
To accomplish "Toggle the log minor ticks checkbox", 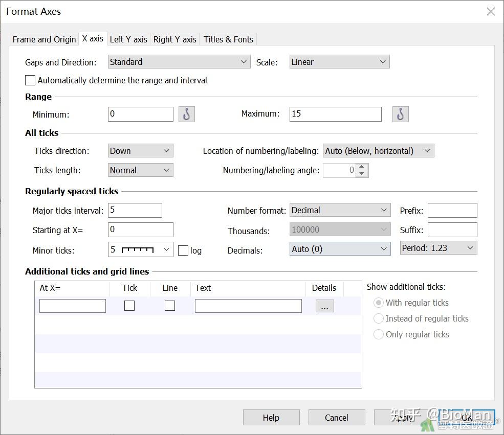I will tap(183, 250).
